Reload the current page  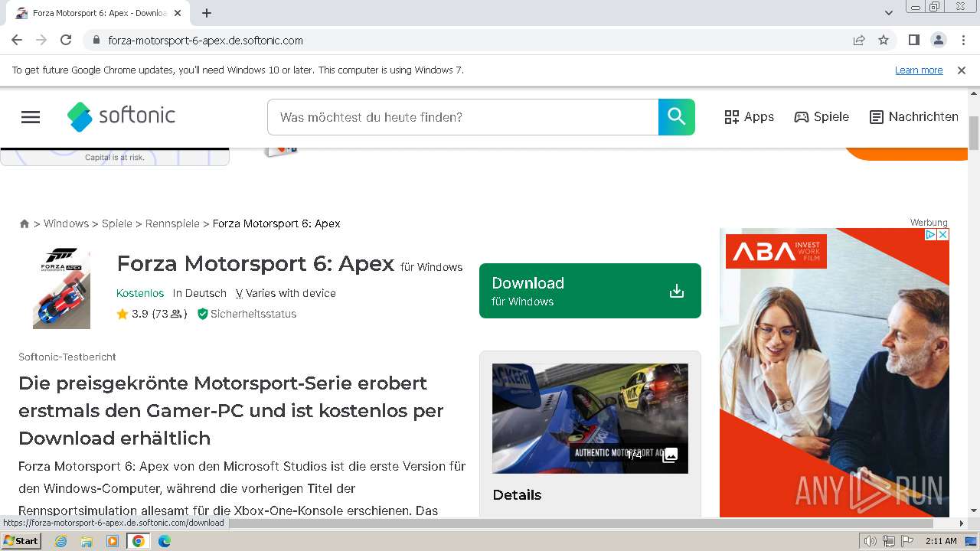(x=66, y=40)
